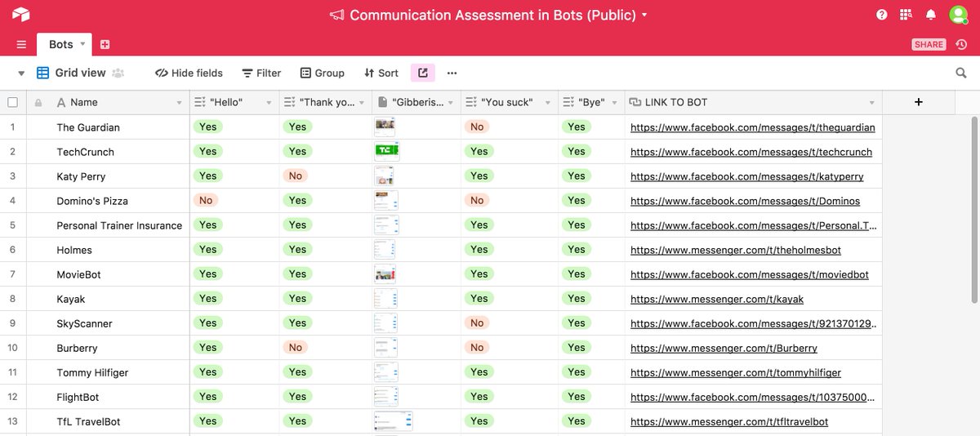This screenshot has height=436, width=980.
Task: Open the revision history clock icon
Action: 962,44
